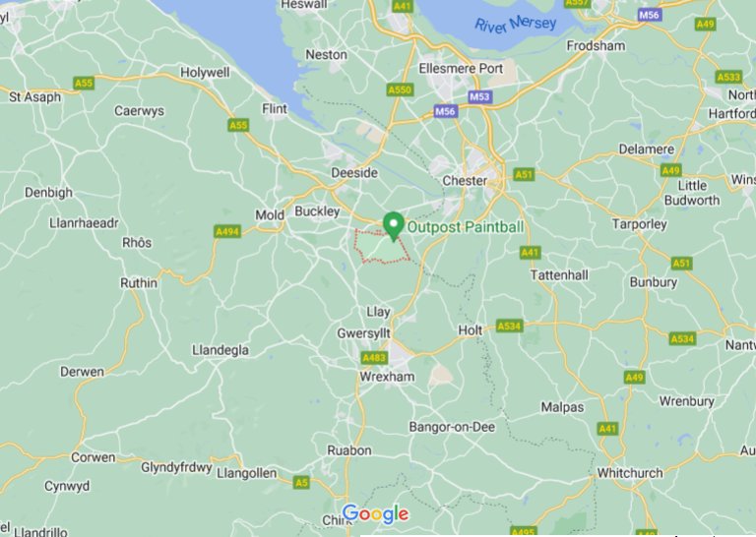Select the A51 shield east of Chester
Viewport: 756px width, 537px height.
coord(524,174)
